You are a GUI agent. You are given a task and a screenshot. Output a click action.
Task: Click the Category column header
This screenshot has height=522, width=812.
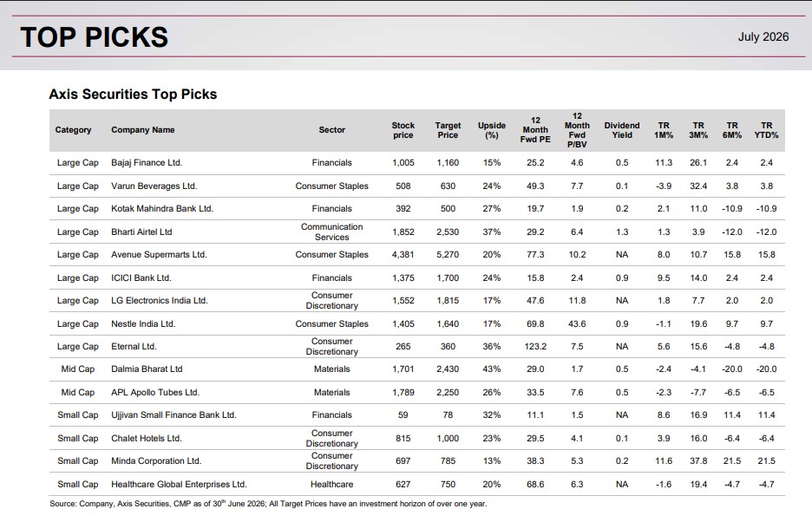click(73, 130)
